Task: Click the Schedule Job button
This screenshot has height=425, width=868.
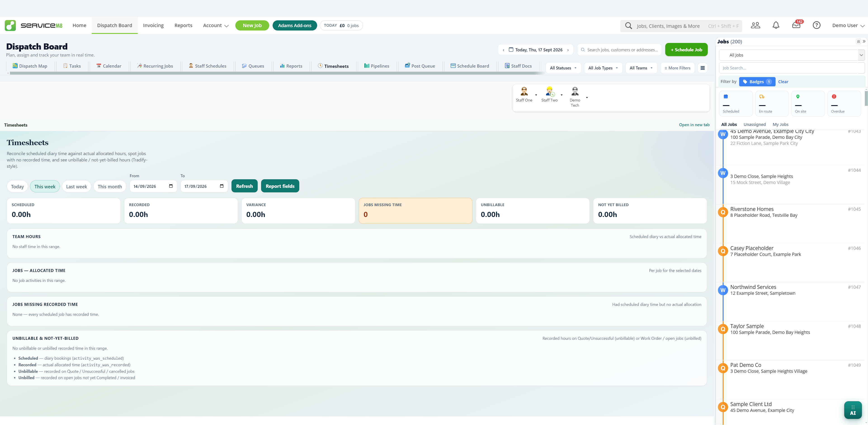Action: point(686,50)
